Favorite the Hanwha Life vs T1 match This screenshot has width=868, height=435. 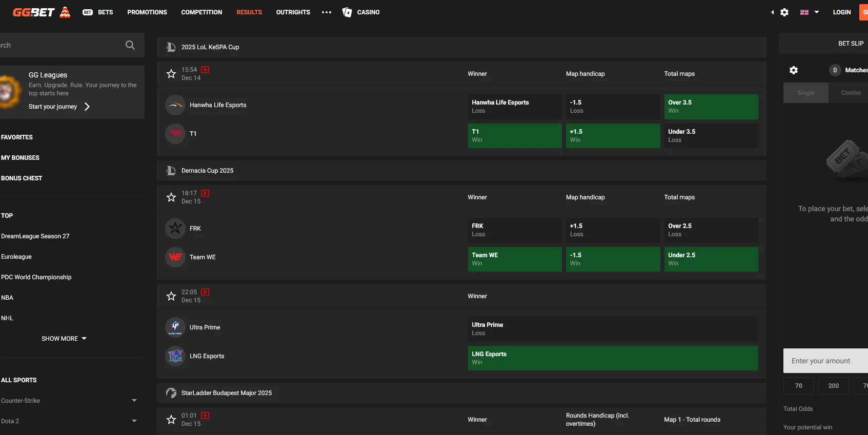[x=171, y=74]
